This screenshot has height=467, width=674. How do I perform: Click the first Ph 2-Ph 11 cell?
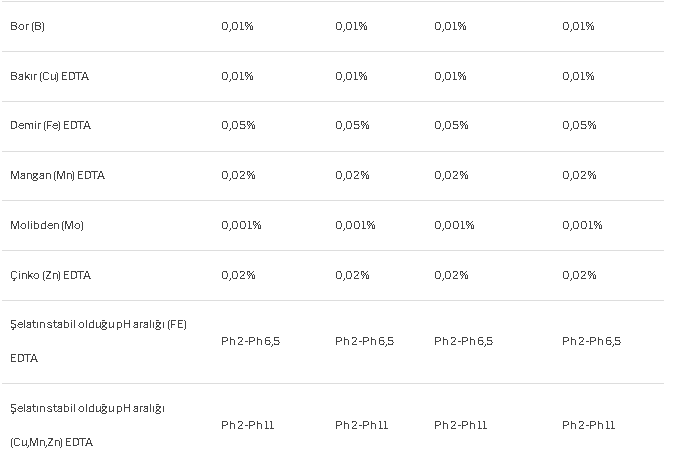(248, 425)
